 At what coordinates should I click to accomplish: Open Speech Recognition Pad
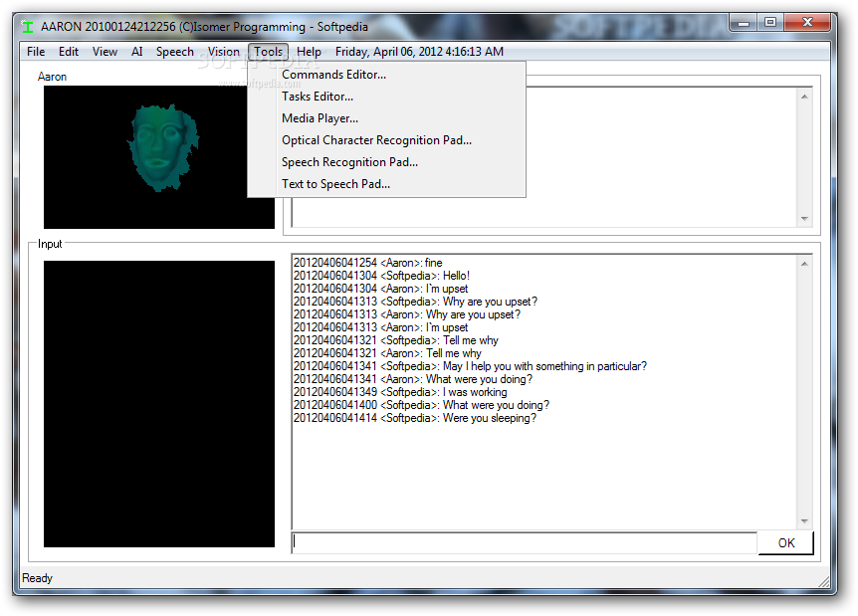tap(387, 162)
